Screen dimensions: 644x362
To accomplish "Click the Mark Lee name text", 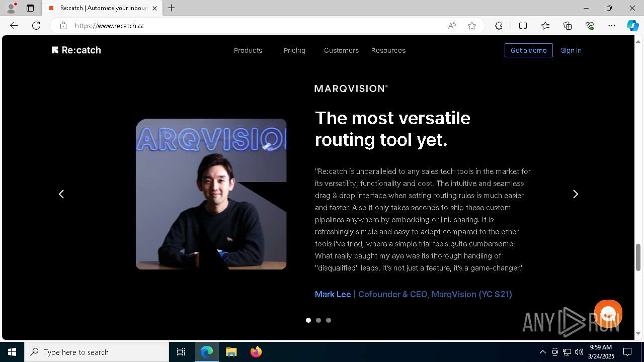I will pyautogui.click(x=333, y=294).
